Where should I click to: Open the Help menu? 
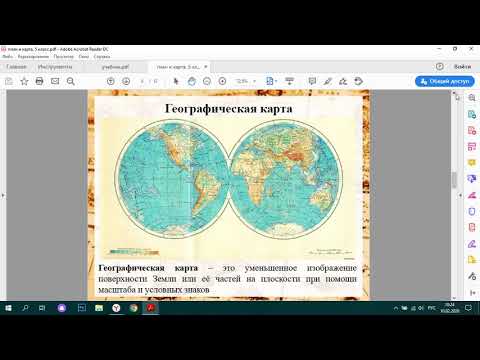point(102,57)
